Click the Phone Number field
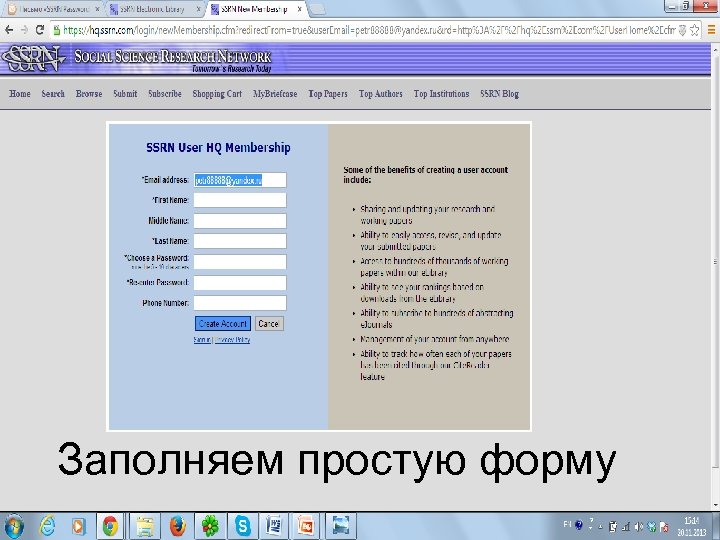The width and height of the screenshot is (720, 540). tap(240, 303)
